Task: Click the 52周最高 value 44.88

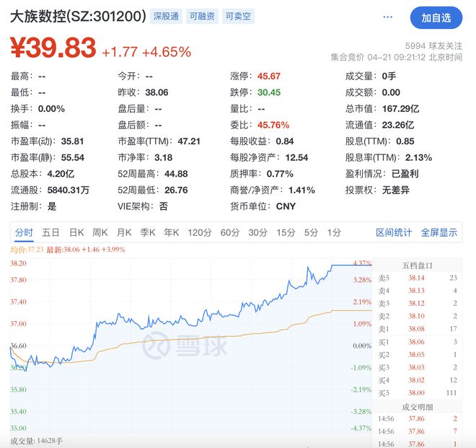Action: coord(176,174)
